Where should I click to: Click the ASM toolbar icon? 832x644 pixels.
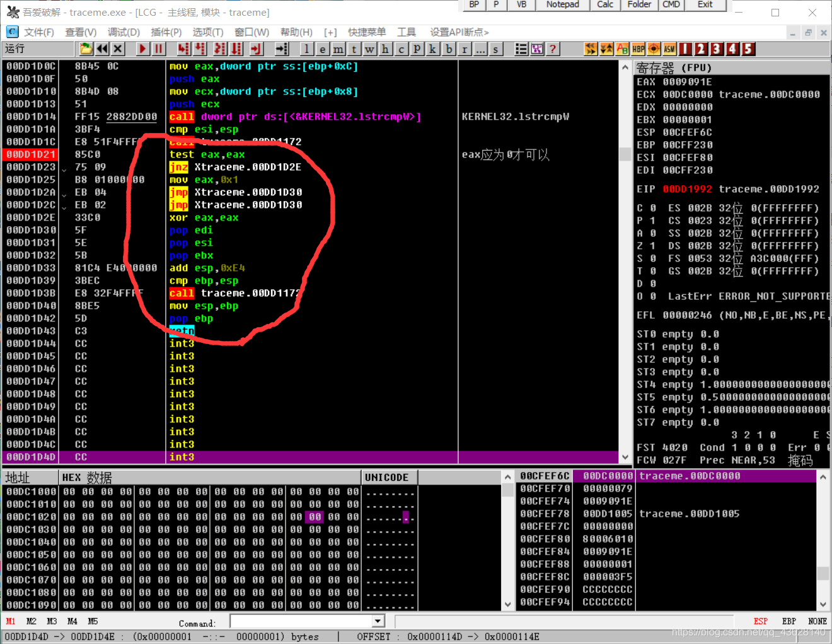[x=669, y=49]
